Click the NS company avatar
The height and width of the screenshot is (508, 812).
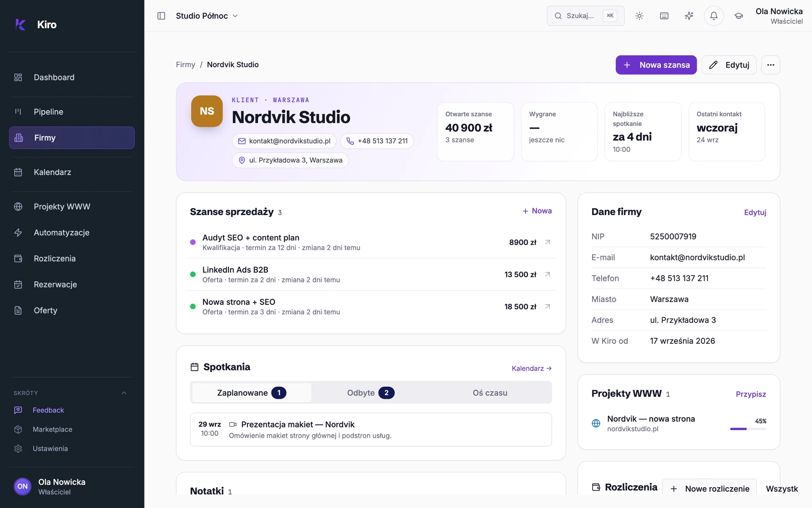207,111
